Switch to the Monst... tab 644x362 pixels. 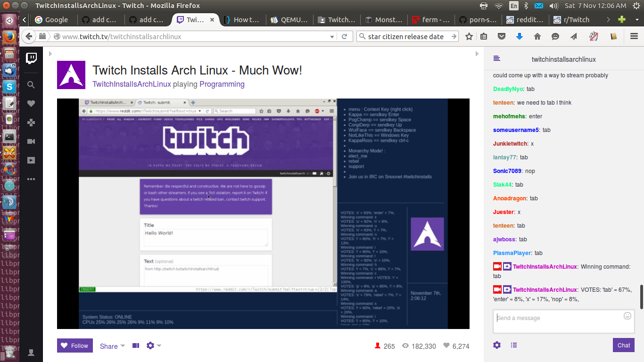384,20
